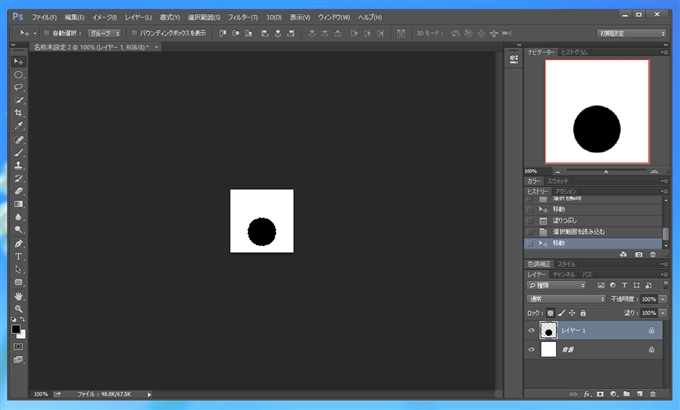The image size is (680, 410).
Task: Open the layer filter 種類 dropdown
Action: click(556, 285)
